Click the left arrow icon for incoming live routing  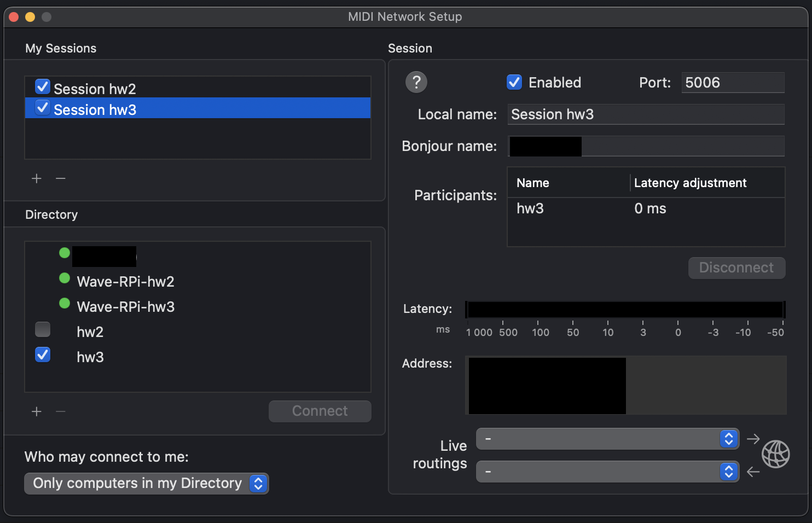753,472
